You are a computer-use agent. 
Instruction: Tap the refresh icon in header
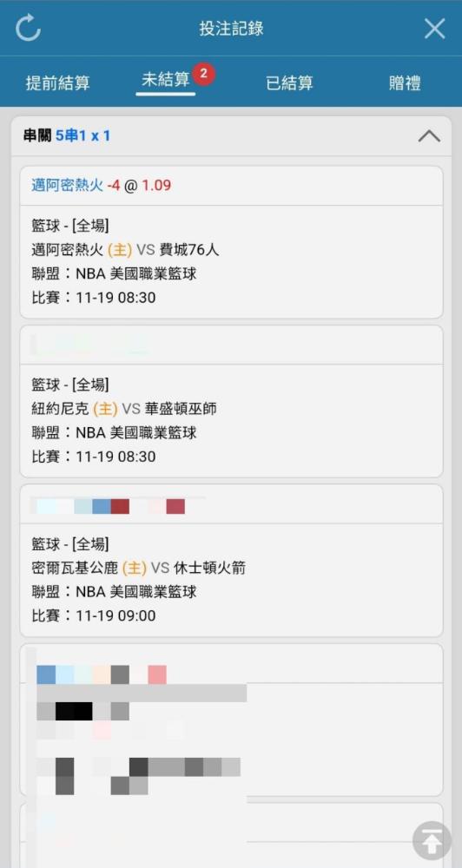(28, 28)
